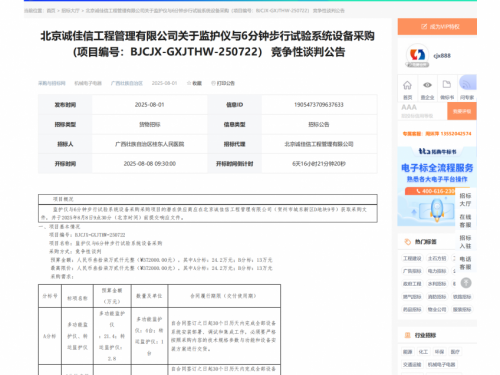500x375 pixels.
Task: Open the cjx888 company logo avatar
Action: (417, 55)
